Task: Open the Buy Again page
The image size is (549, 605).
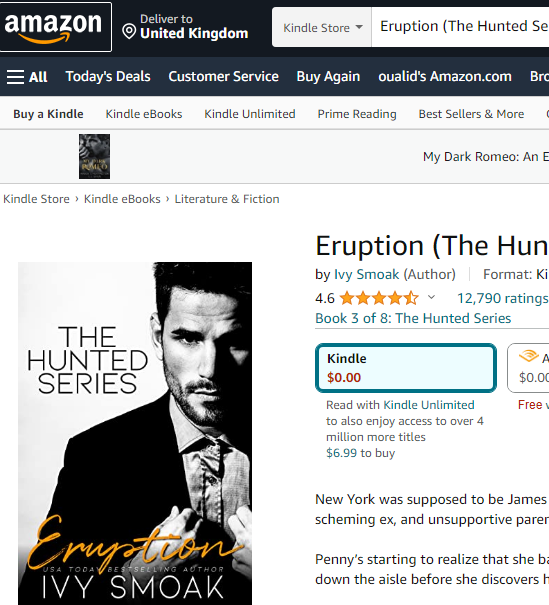Action: (328, 76)
